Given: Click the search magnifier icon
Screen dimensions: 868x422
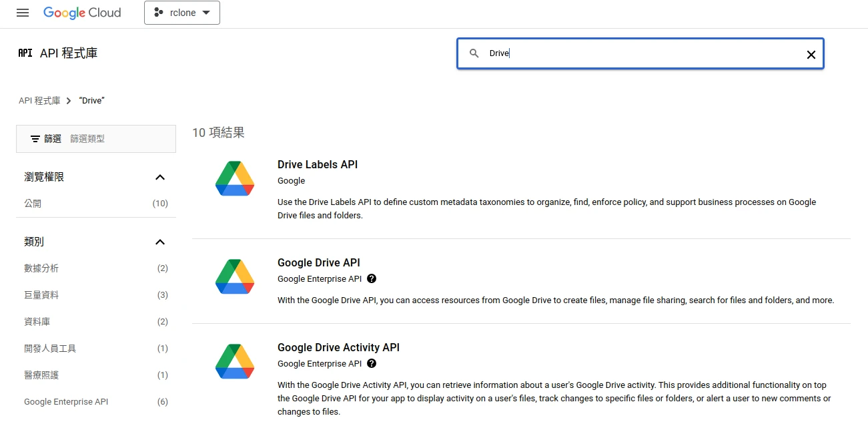Looking at the screenshot, I should (x=474, y=53).
